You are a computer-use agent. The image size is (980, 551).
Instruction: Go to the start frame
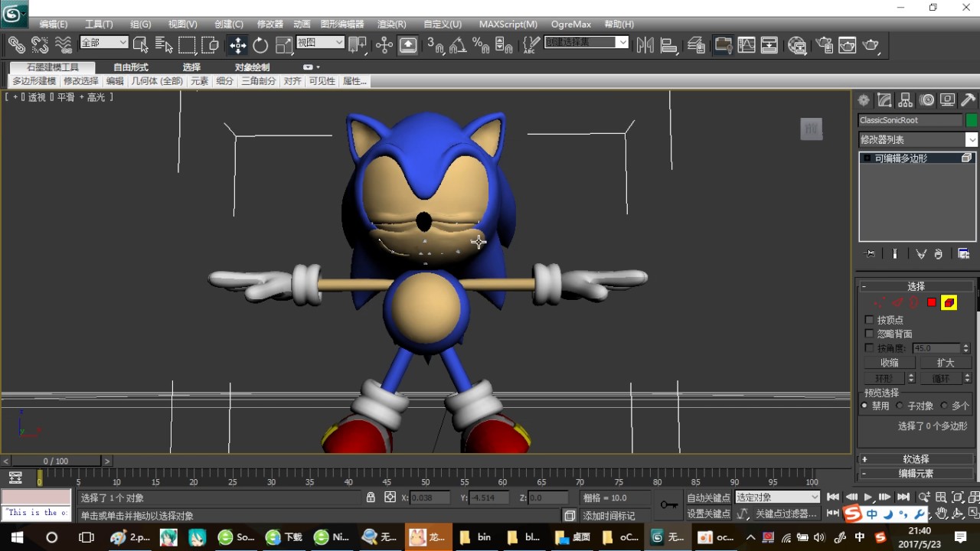coord(833,497)
